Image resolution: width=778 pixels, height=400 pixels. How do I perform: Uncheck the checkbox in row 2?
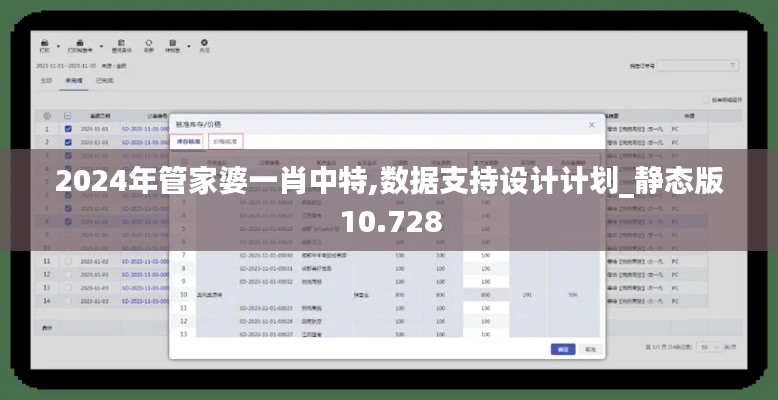[x=68, y=142]
